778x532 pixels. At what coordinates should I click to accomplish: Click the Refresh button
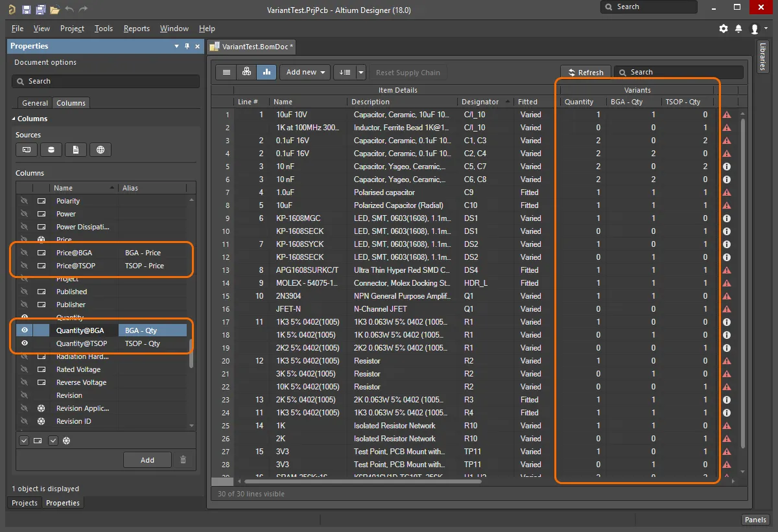pyautogui.click(x=585, y=73)
